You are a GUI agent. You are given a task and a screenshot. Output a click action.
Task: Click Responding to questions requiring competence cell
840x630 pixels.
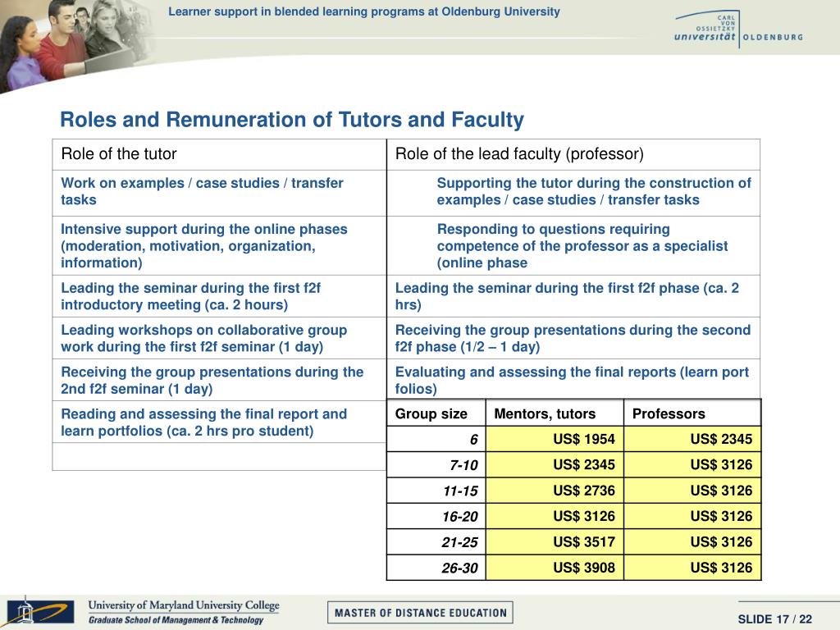573,246
